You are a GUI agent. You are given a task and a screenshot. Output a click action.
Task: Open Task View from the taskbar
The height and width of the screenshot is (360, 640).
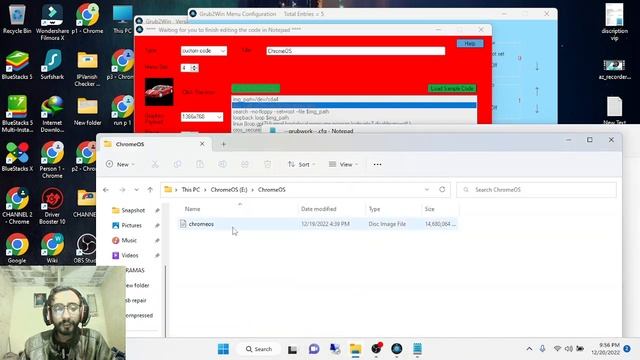pos(292,349)
